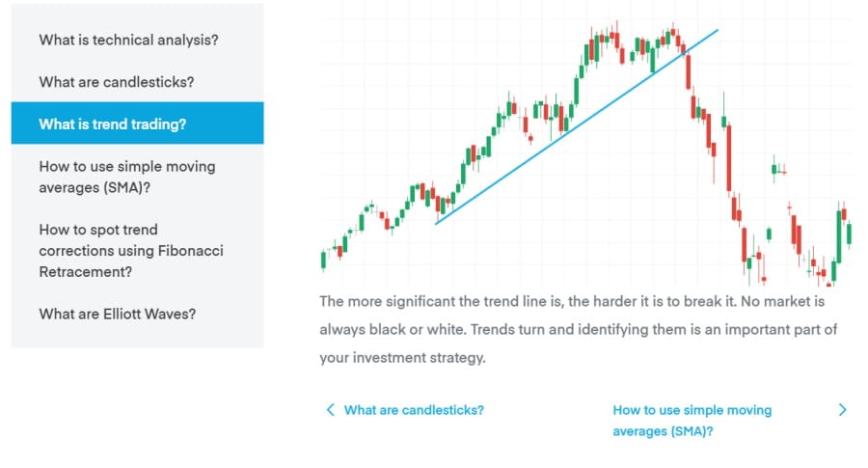868x468 pixels.
Task: Follow the next-page link to simple moving averages
Action: tap(692, 421)
